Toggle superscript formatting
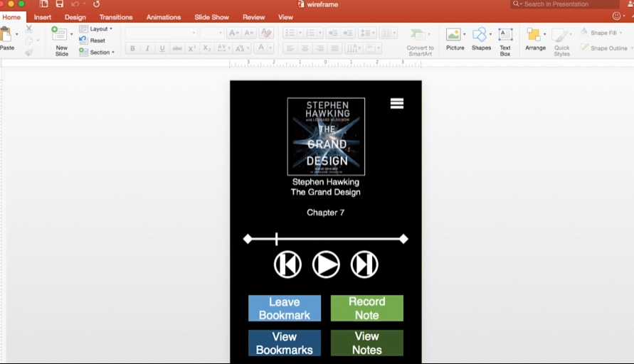Viewport: 634px width, 364px height. point(192,48)
